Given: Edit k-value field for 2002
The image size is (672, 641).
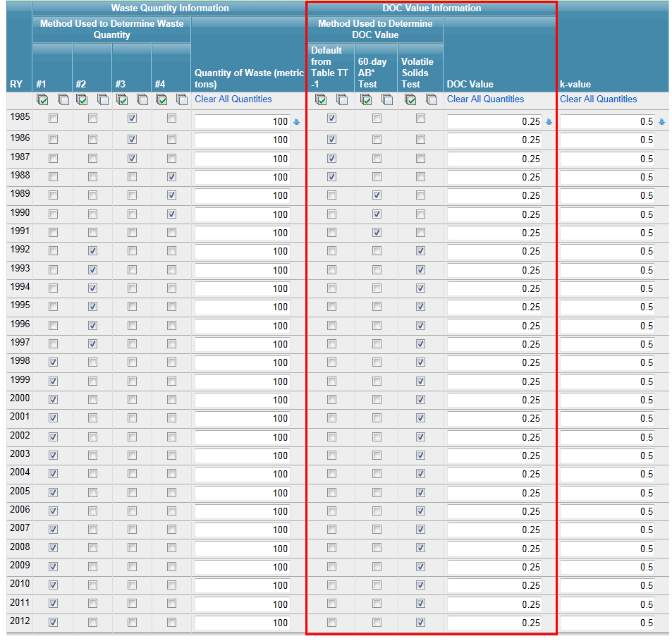Looking at the screenshot, I should [x=607, y=437].
